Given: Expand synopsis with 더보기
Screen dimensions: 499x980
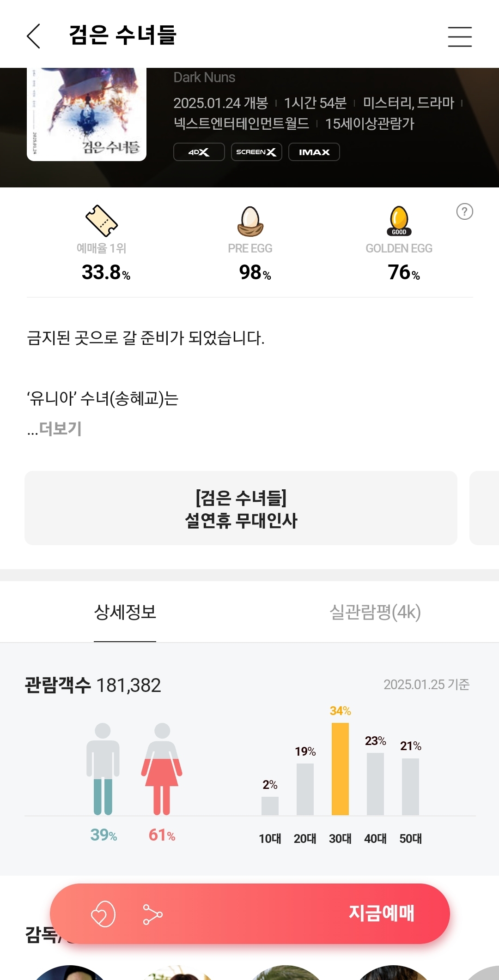Looking at the screenshot, I should click(60, 429).
